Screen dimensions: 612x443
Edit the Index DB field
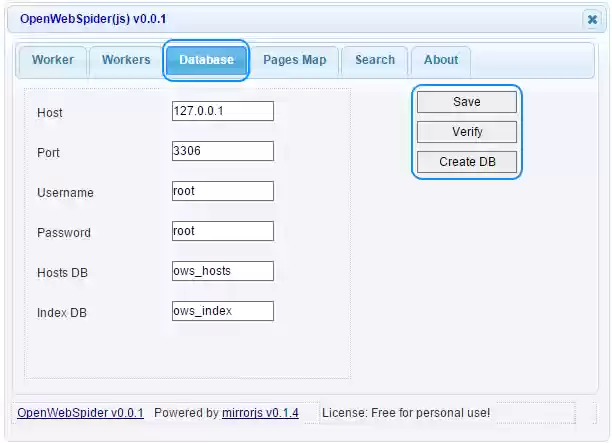(222, 311)
